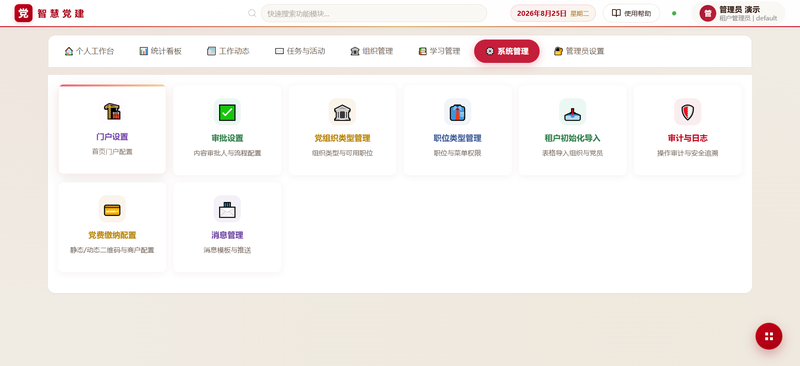Click the 党费缴纳配置 card title
The height and width of the screenshot is (366, 800).
pos(112,235)
